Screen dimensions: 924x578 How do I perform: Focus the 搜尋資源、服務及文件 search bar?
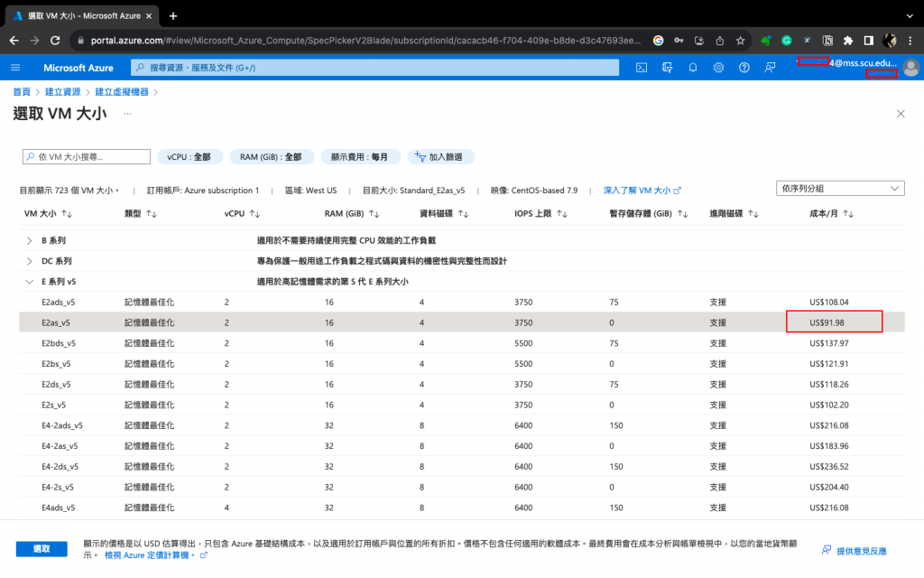374,68
